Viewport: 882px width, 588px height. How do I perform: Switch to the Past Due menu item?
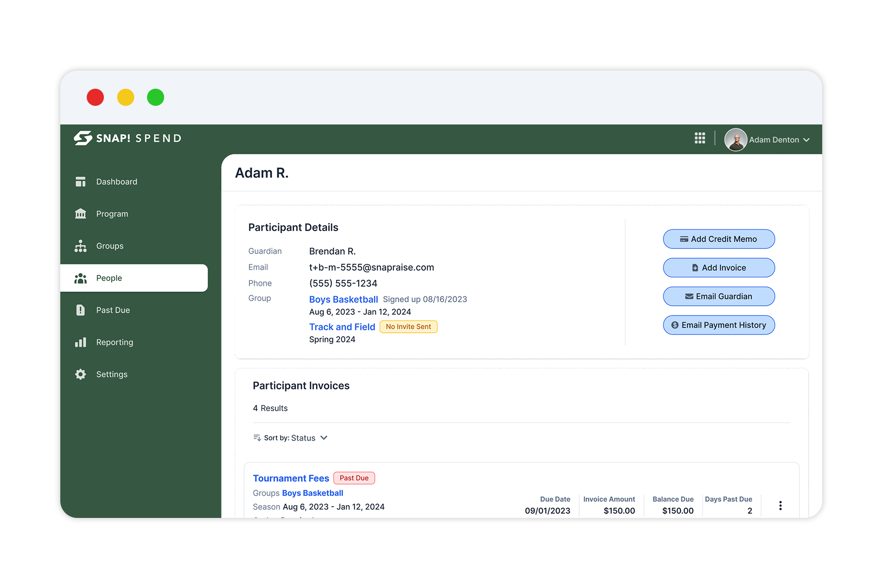point(113,310)
